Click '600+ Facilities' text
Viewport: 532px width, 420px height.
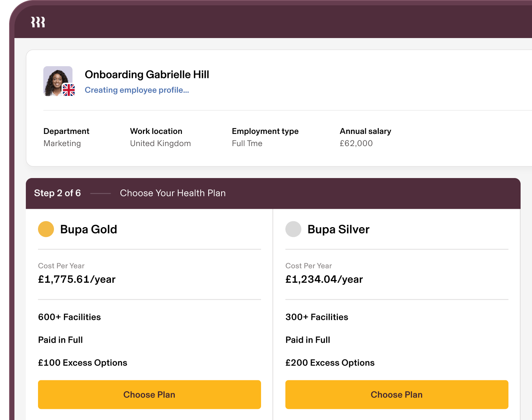[70, 317]
